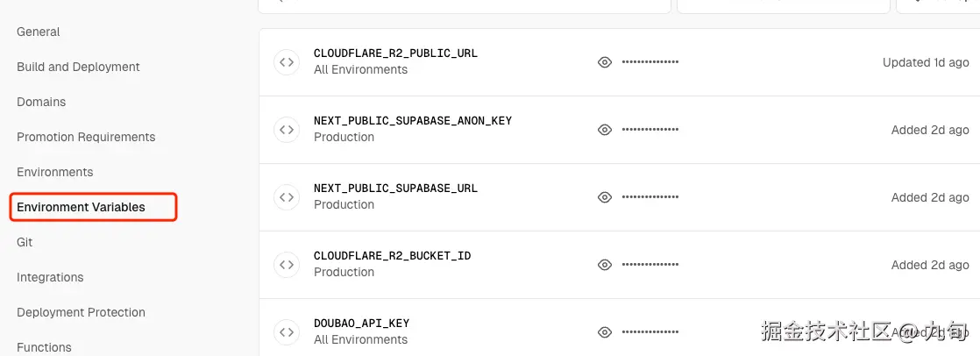Click code icon beside CLOUDFLARE_R2_PUBLIC_URL
980x356 pixels.
pyautogui.click(x=287, y=62)
